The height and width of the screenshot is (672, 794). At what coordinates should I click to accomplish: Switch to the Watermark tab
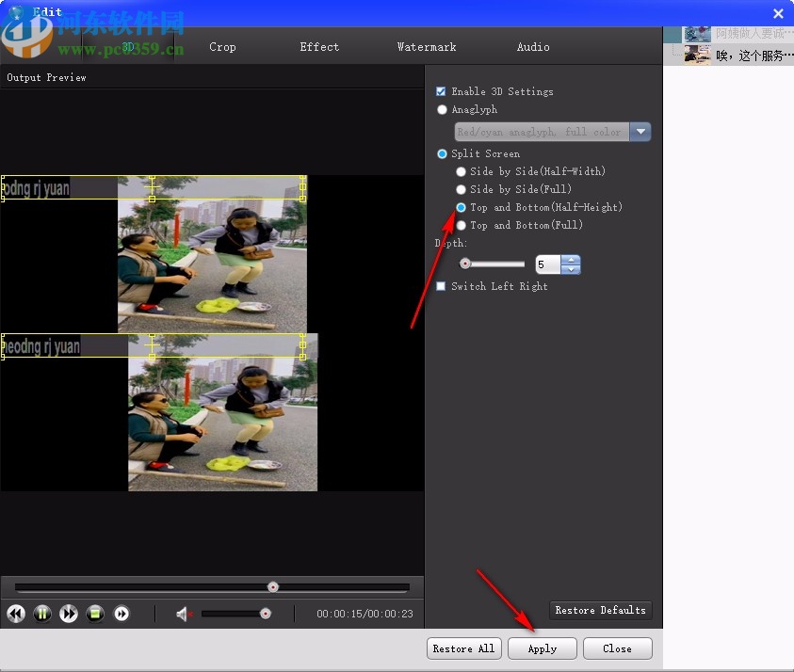point(427,46)
